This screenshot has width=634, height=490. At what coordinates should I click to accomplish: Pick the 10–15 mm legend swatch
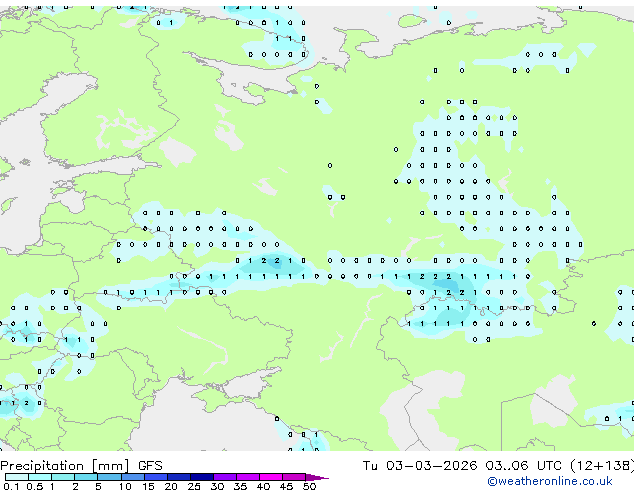133,477
